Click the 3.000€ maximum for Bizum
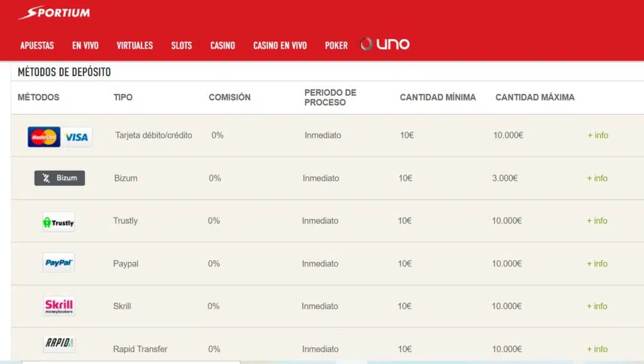644x364 pixels. tap(505, 178)
